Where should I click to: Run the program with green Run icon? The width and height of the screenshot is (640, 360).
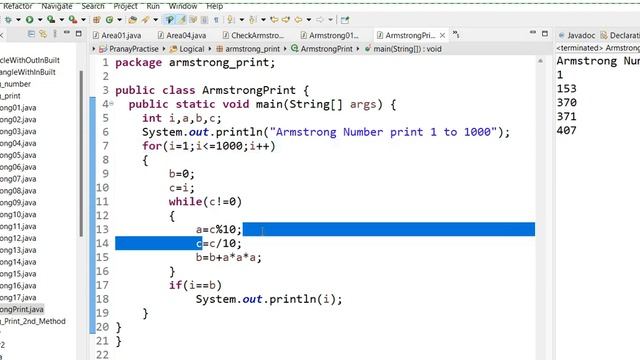[29, 20]
